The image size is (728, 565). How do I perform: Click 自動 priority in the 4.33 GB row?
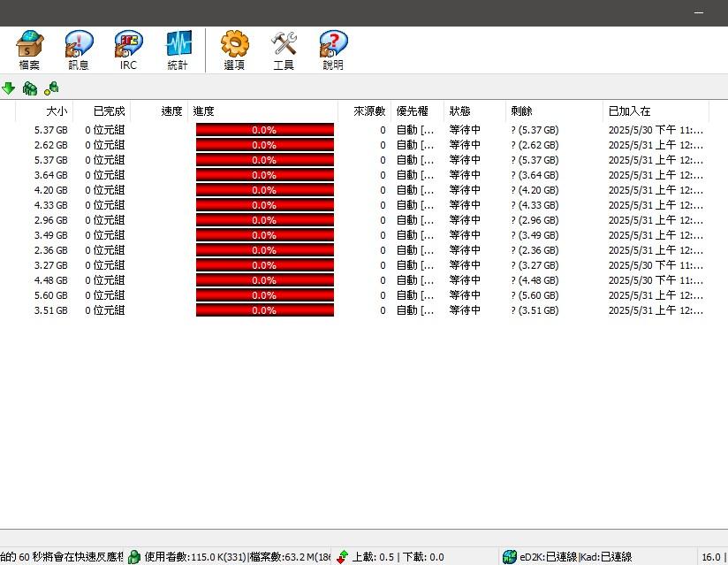pos(415,205)
